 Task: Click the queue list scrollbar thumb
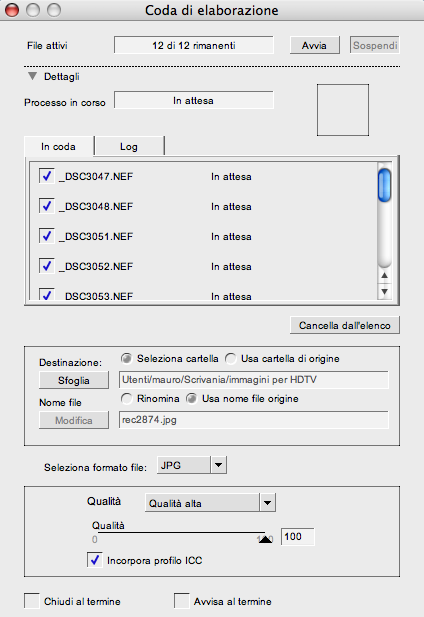384,185
